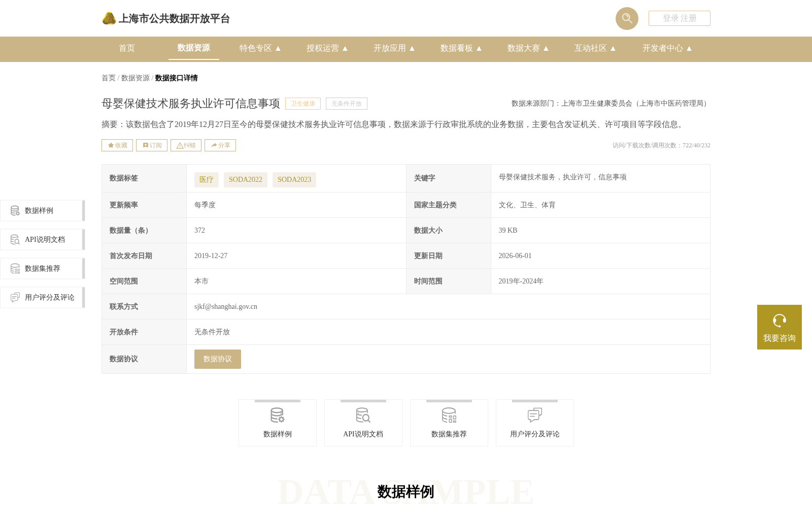Open 开发者中心 in the navigation bar

[663, 48]
